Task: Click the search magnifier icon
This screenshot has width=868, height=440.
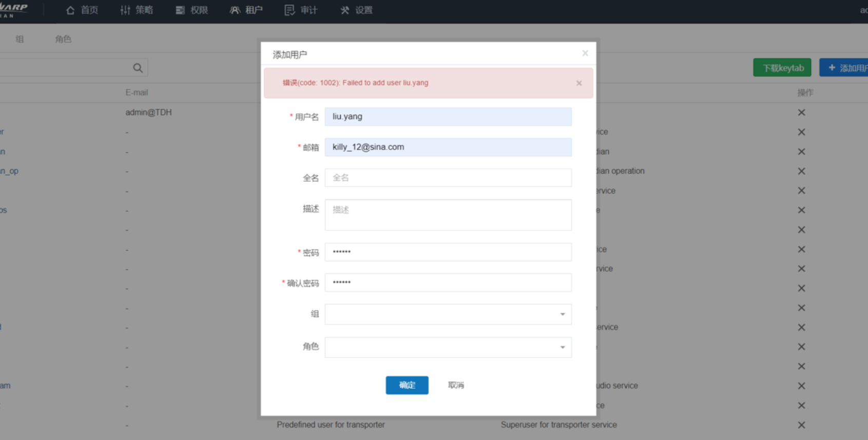Action: pos(138,68)
